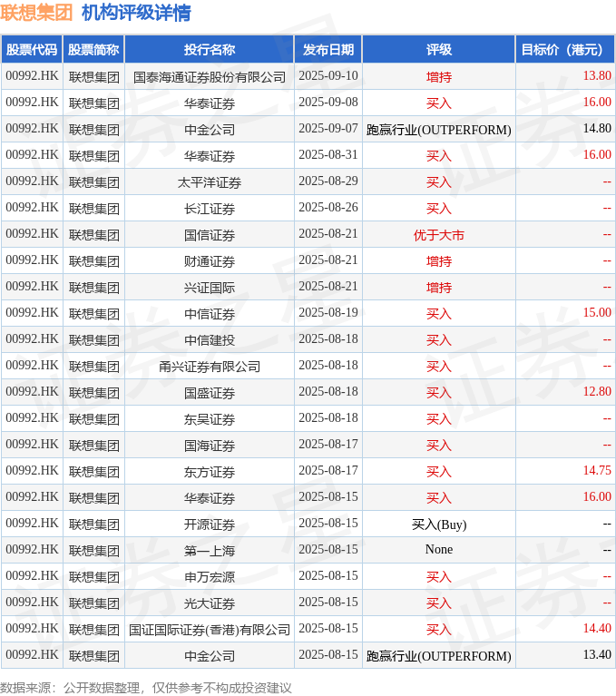Click the 2025-09-07 date cell
Screen dimensions: 616x696
coord(328,128)
